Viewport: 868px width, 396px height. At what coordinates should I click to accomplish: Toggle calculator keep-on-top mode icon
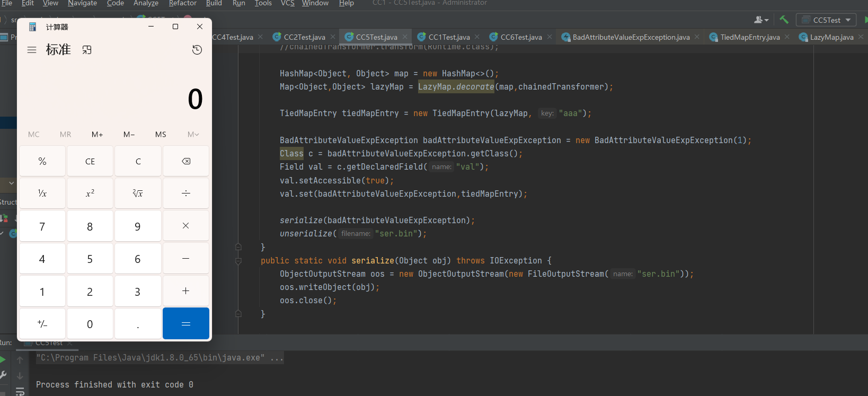(x=87, y=50)
